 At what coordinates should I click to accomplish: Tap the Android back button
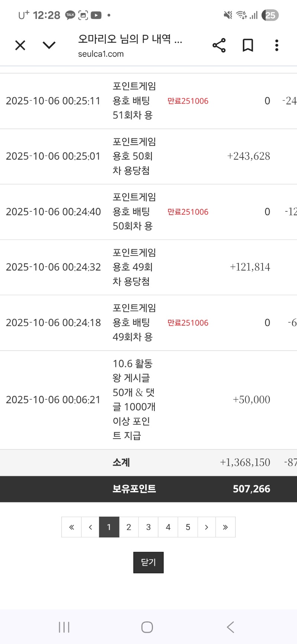tap(231, 627)
